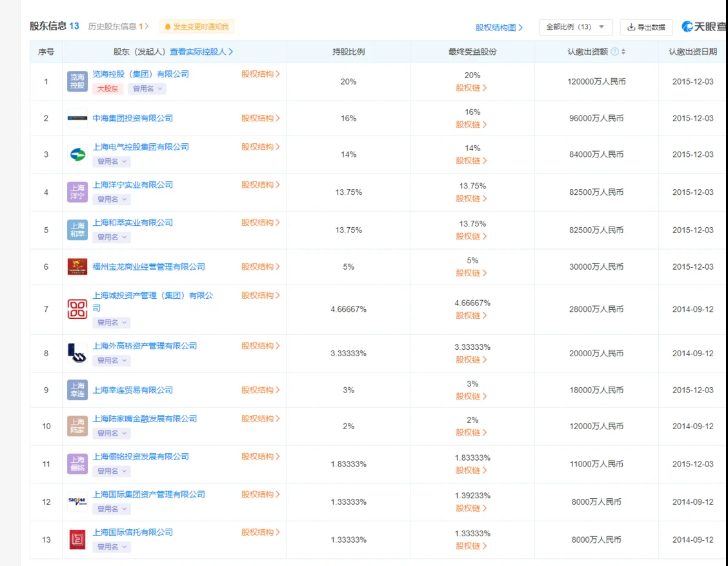This screenshot has width=728, height=566.
Task: Toggle sort arrows on 认缴出资额 column
Action: click(623, 52)
